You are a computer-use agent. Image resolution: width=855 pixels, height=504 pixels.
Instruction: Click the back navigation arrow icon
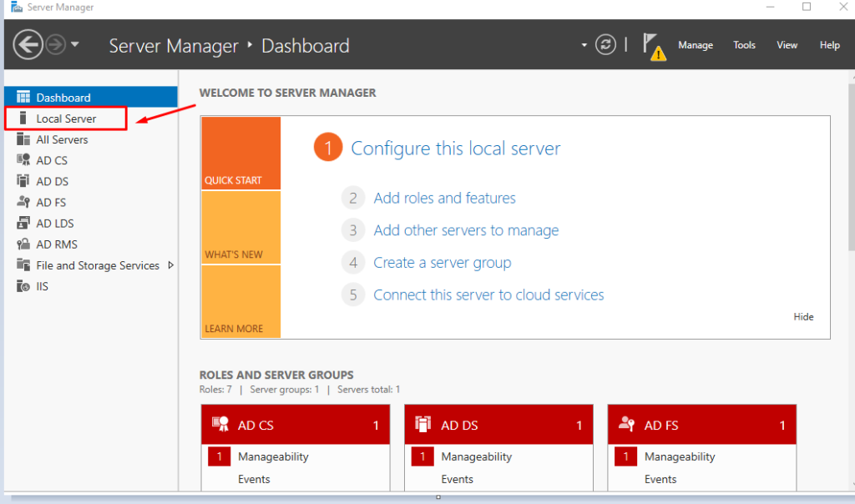(x=28, y=45)
